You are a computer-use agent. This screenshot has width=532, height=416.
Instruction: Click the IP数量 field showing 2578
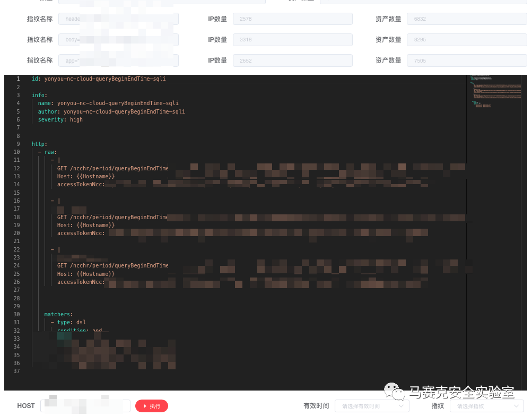tap(292, 19)
